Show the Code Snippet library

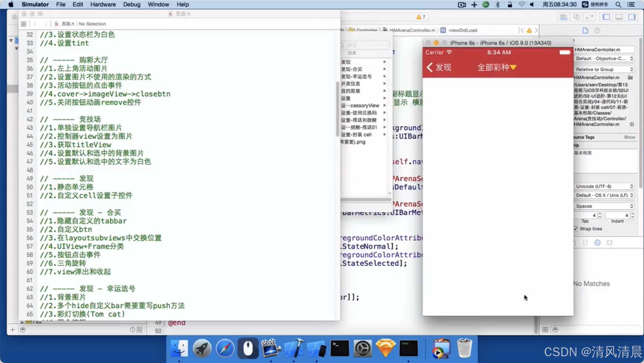[585, 243]
